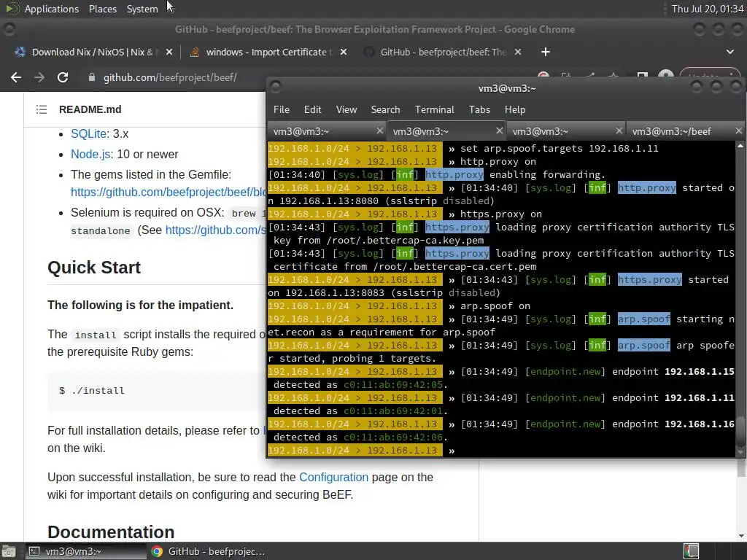747x560 pixels.
Task: Open the Terminal menu in terminal window
Action: (435, 109)
